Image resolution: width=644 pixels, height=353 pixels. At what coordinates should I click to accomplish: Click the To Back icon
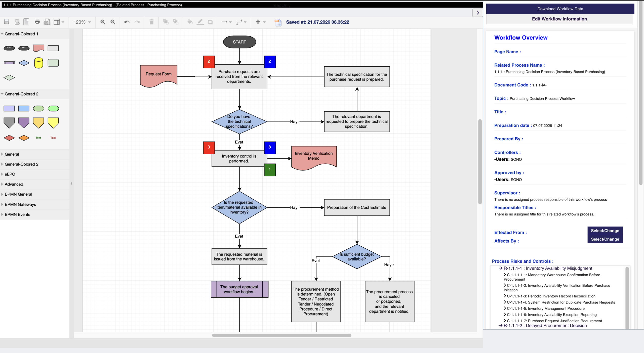[176, 22]
